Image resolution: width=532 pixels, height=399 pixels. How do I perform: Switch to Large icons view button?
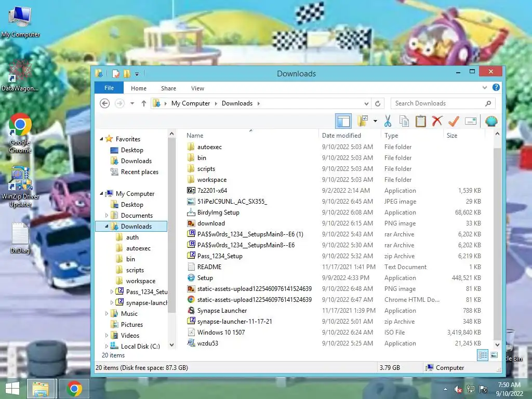(x=495, y=355)
